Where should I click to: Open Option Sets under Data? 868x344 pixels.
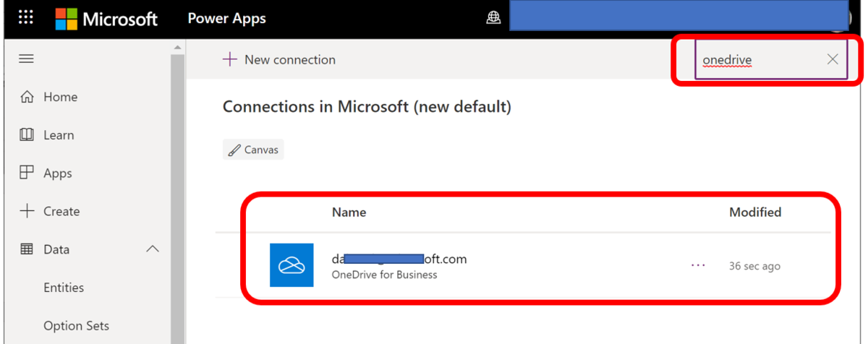(x=76, y=326)
